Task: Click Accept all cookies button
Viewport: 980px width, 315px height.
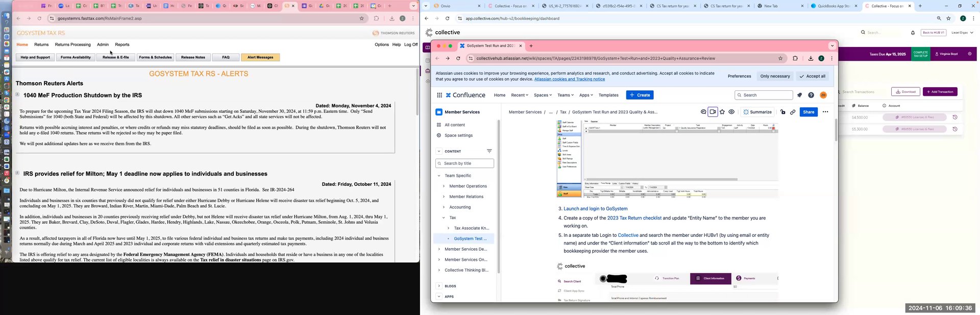Action: point(812,76)
